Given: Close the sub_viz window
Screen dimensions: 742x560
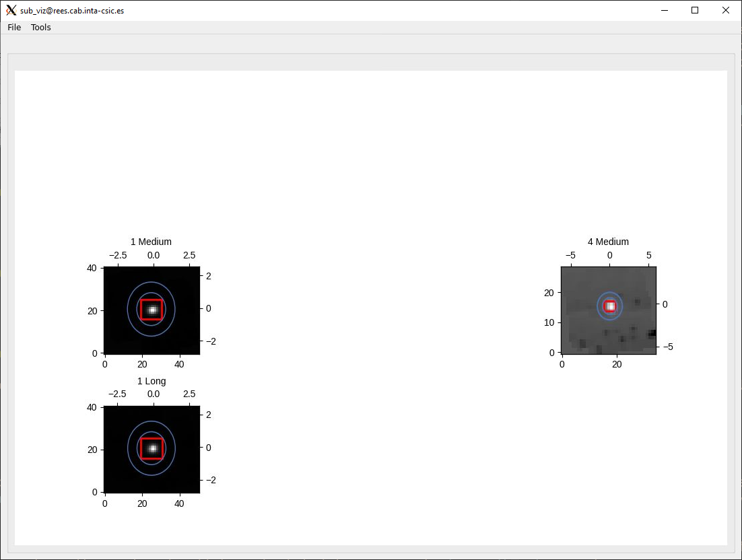Looking at the screenshot, I should (x=725, y=10).
